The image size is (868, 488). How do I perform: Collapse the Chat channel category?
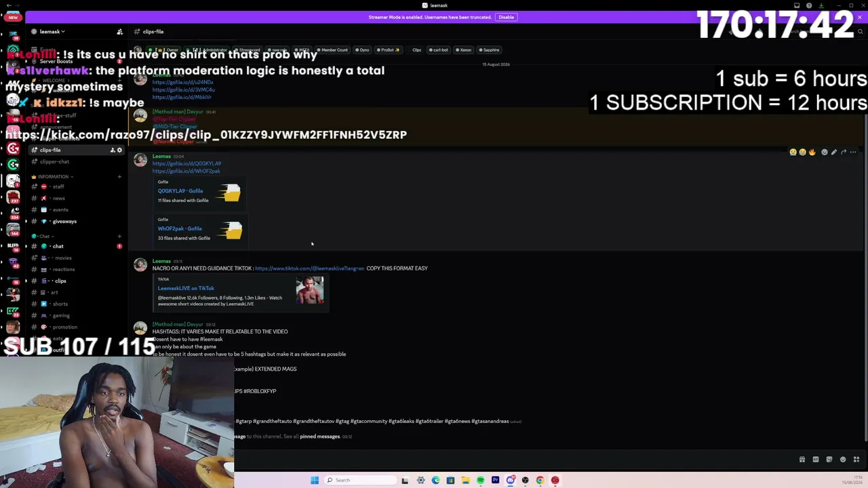[x=41, y=237]
